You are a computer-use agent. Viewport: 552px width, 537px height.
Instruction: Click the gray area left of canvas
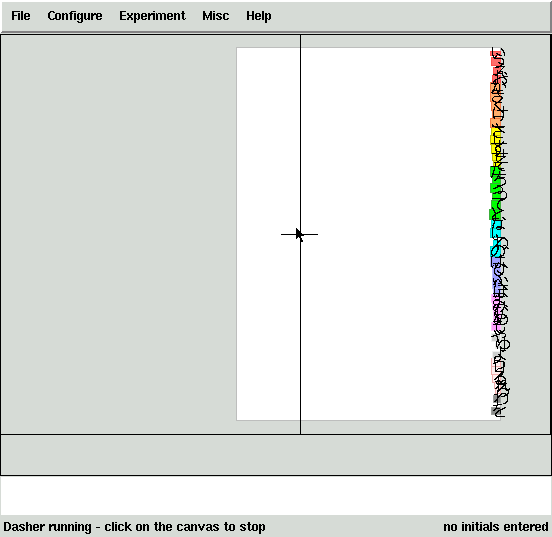point(118,234)
